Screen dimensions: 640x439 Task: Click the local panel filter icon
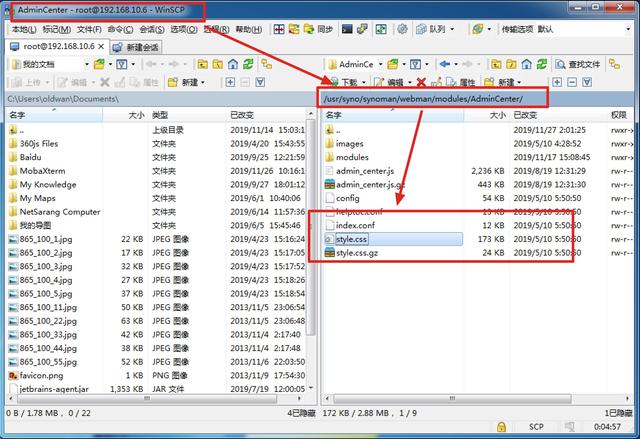coord(122,64)
